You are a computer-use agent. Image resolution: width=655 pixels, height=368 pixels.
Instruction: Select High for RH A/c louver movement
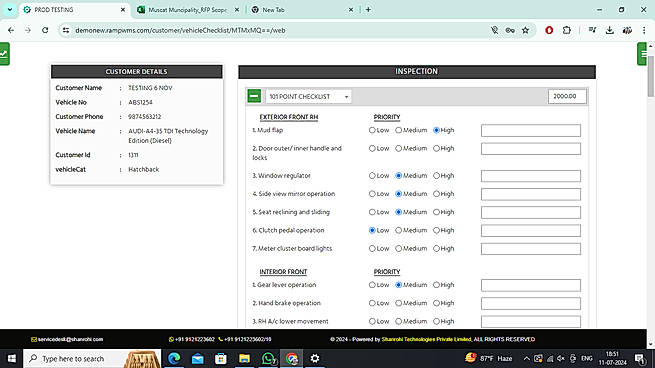(x=436, y=321)
